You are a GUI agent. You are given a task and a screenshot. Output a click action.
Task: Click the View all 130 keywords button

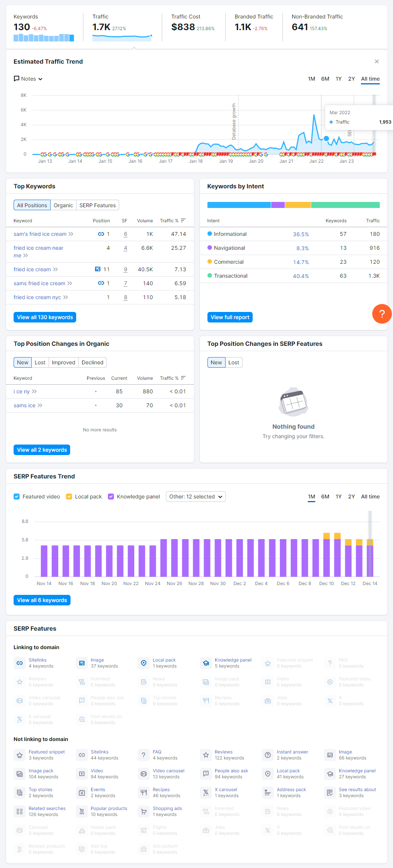point(45,317)
